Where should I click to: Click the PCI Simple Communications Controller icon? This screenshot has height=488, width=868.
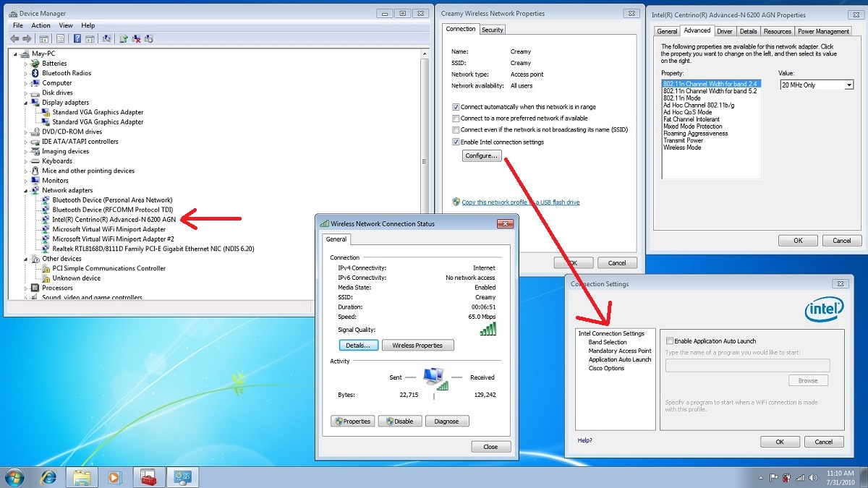click(x=46, y=268)
